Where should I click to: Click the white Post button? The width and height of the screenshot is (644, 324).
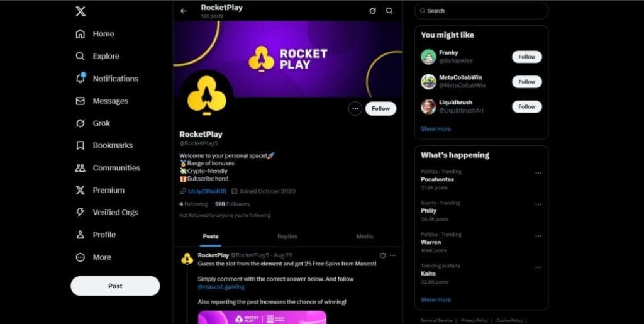pos(116,286)
